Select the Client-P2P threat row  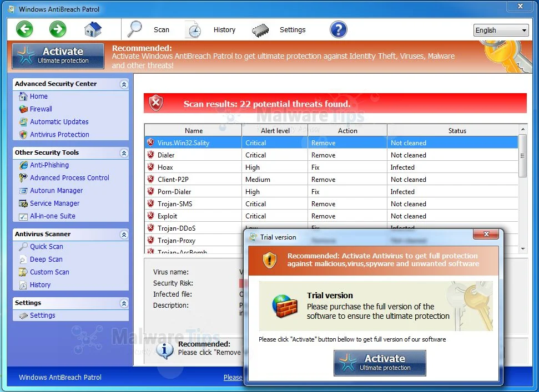coord(331,179)
